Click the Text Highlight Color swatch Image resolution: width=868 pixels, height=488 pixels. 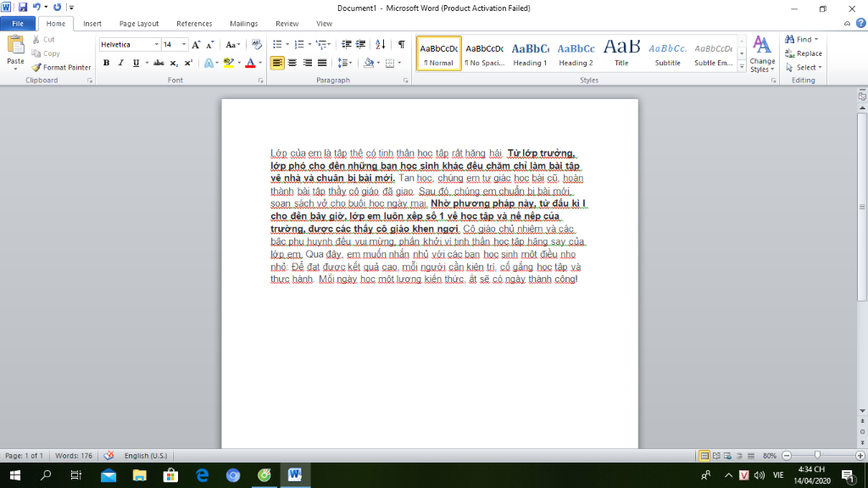(x=229, y=63)
